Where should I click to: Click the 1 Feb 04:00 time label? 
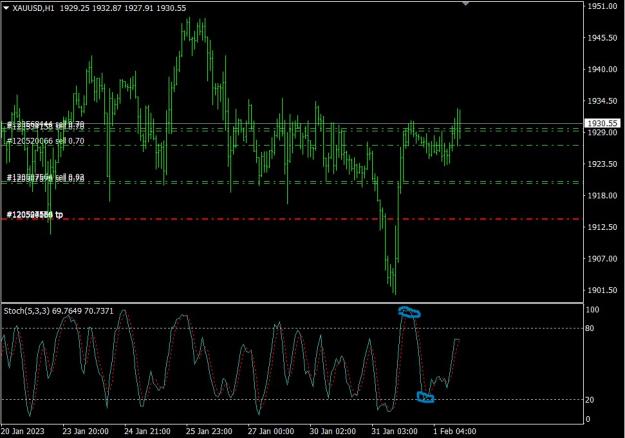click(x=454, y=432)
